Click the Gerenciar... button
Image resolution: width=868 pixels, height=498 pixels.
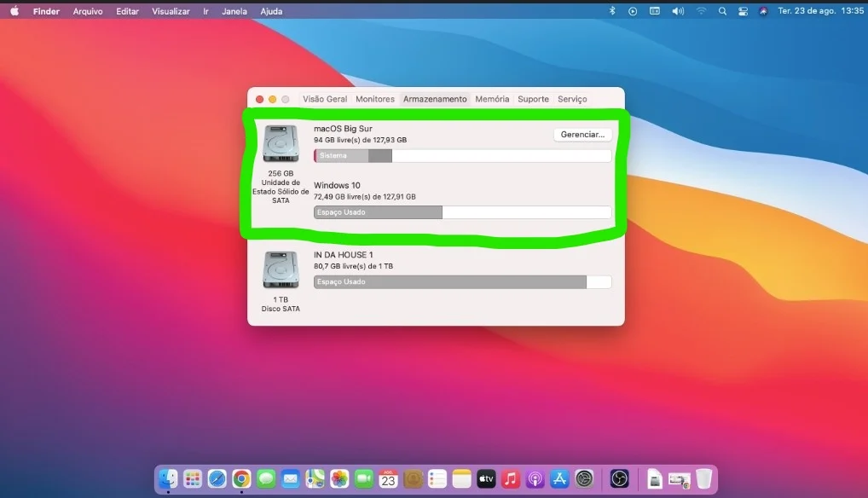pyautogui.click(x=582, y=135)
